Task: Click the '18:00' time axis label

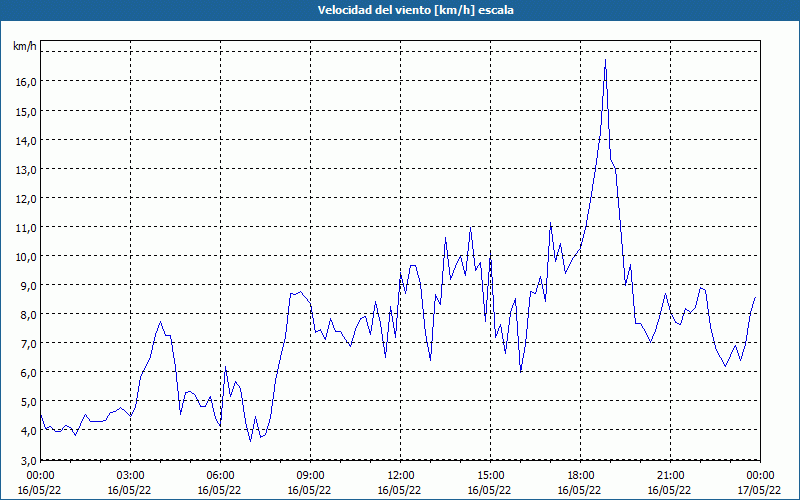Action: click(x=581, y=476)
